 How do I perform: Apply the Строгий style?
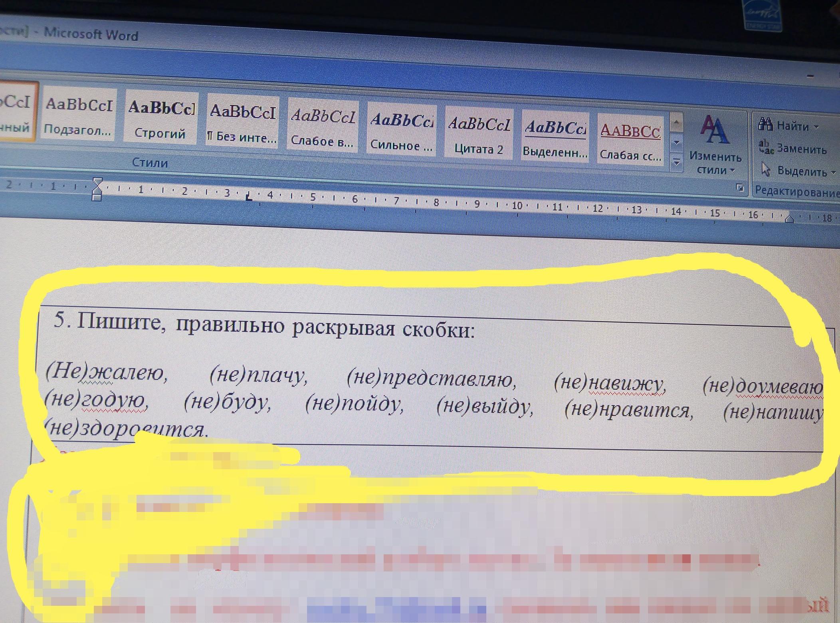[160, 117]
